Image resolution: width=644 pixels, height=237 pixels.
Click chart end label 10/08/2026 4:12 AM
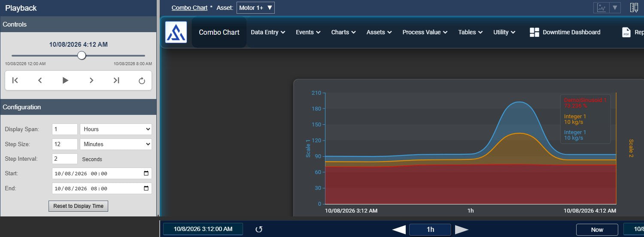click(x=590, y=211)
